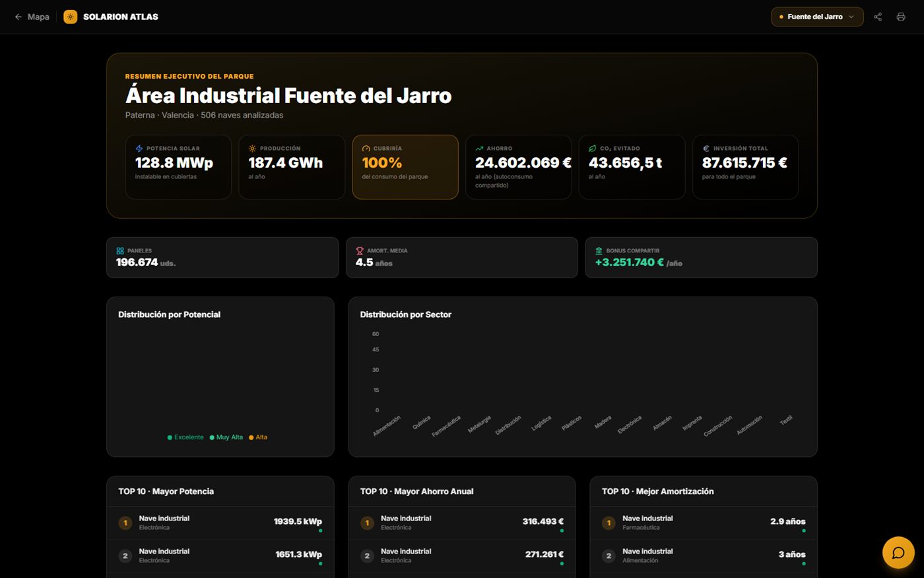924x578 pixels.
Task: Select the highlighted 100% Cubriría card
Action: click(x=405, y=167)
